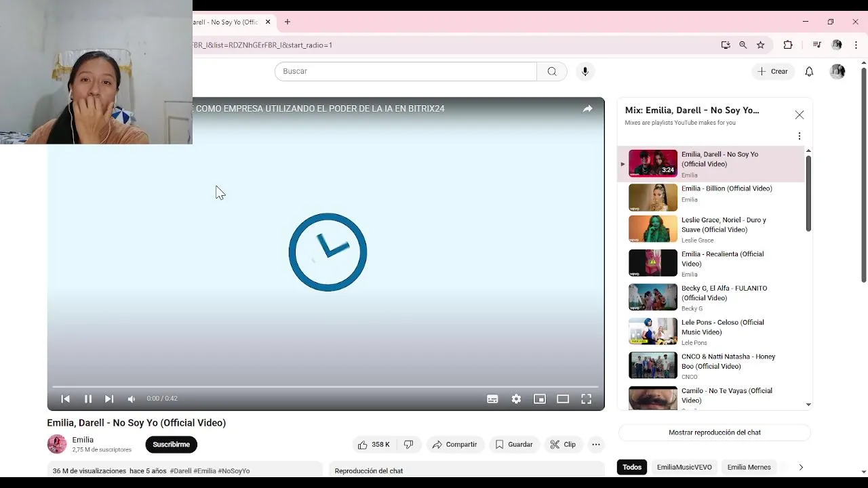Click the browser address bar URL
The width and height of the screenshot is (868, 488).
tap(262, 45)
